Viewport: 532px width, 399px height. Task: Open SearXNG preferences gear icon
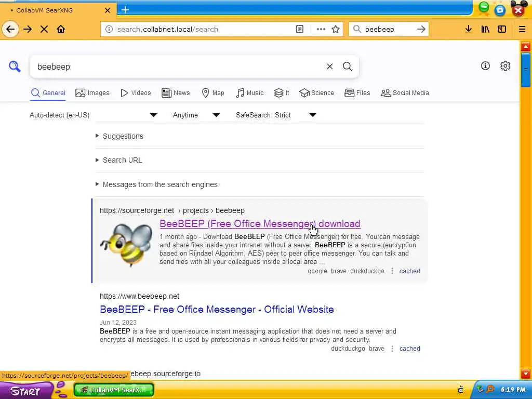(505, 66)
